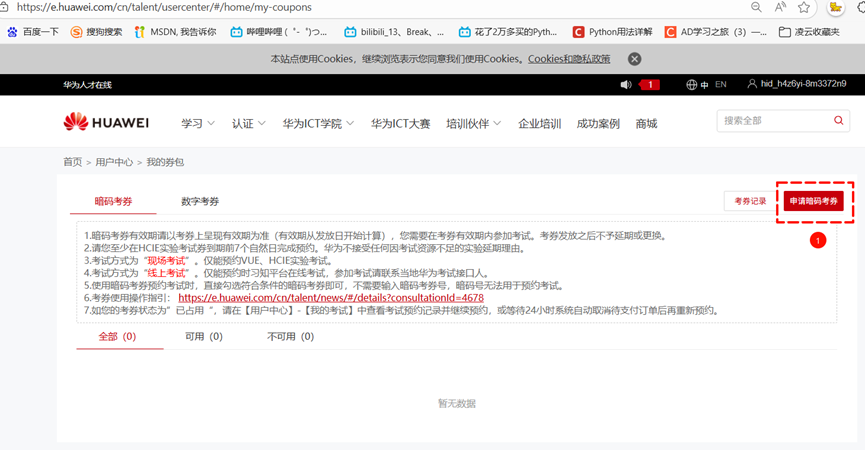The height and width of the screenshot is (450, 865).
Task: Open the 凌云收藏夹 bookmarks folder
Action: [809, 32]
